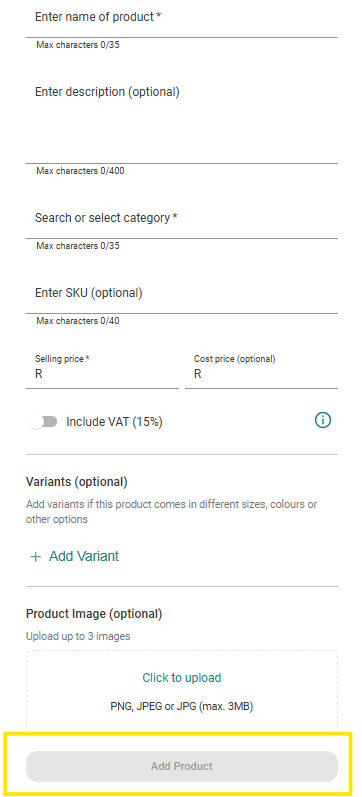Click the PNG, JPEG or JPG file type text
Screen dimensions: 362x797
point(182,707)
